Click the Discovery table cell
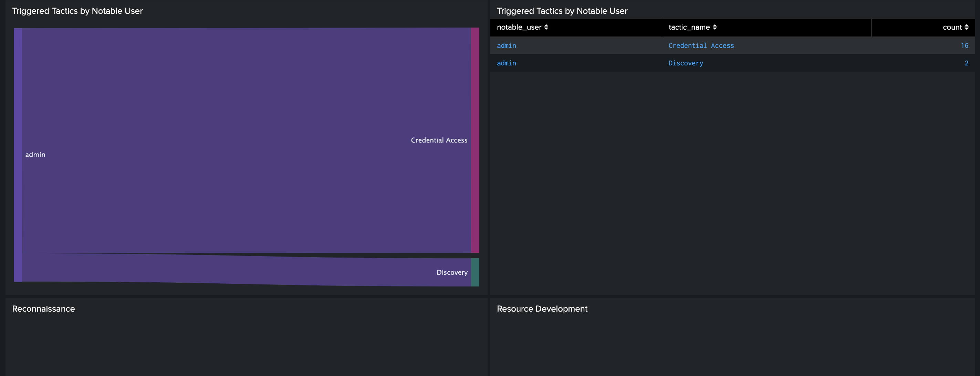This screenshot has width=980, height=376. coord(686,63)
